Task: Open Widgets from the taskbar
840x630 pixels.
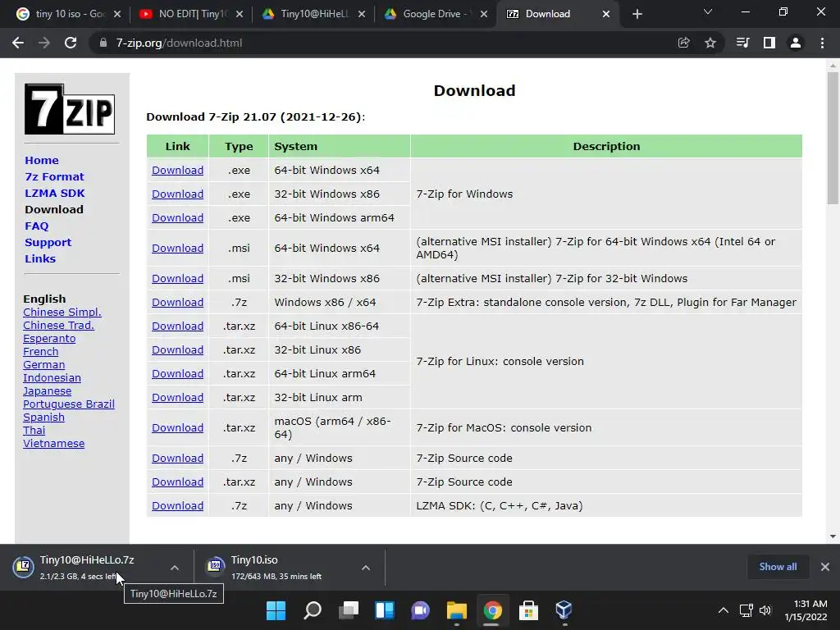Action: pyautogui.click(x=385, y=610)
